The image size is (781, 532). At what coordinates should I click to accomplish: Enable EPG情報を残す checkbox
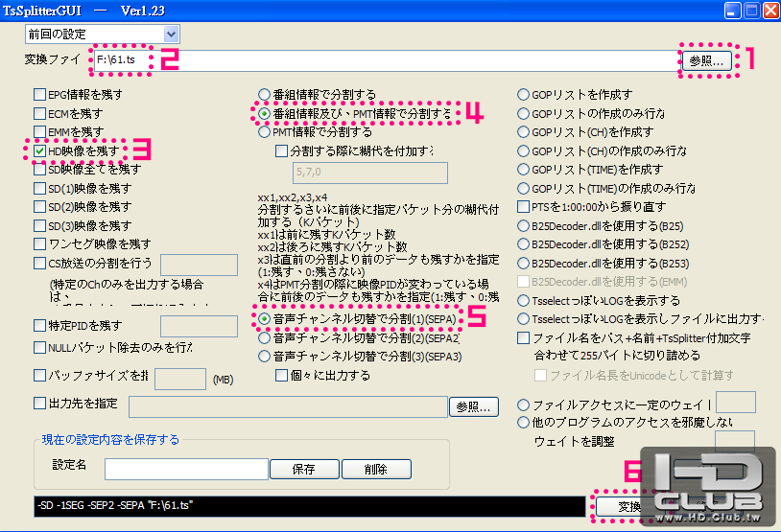coord(40,95)
